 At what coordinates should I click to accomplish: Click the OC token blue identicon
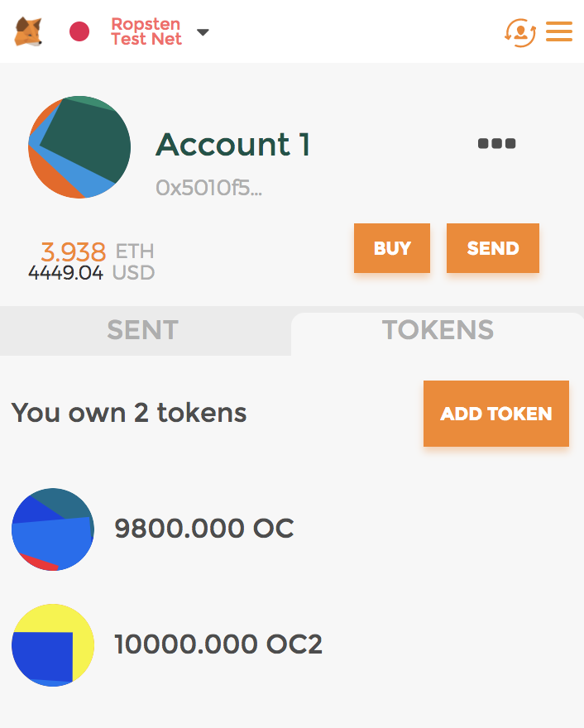point(53,529)
